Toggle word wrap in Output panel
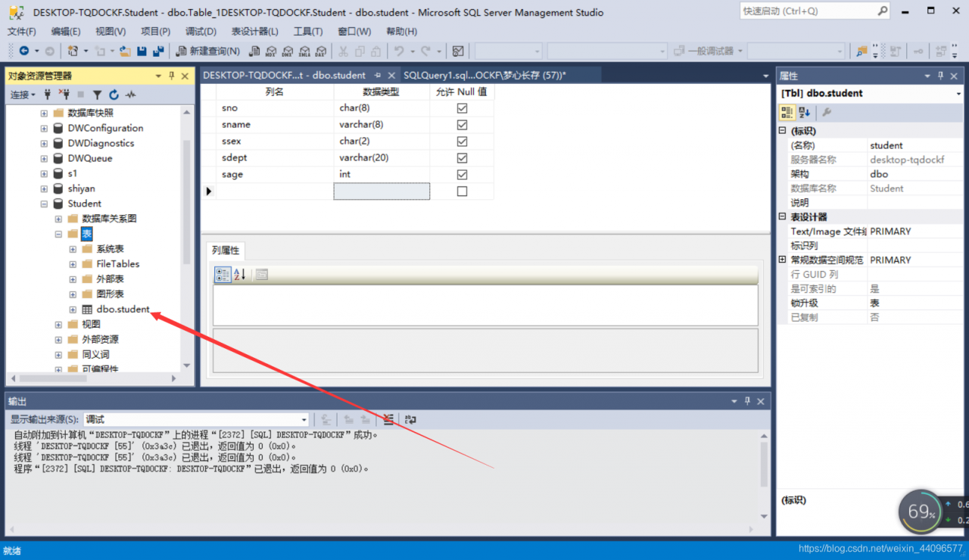This screenshot has width=969, height=560. (410, 419)
